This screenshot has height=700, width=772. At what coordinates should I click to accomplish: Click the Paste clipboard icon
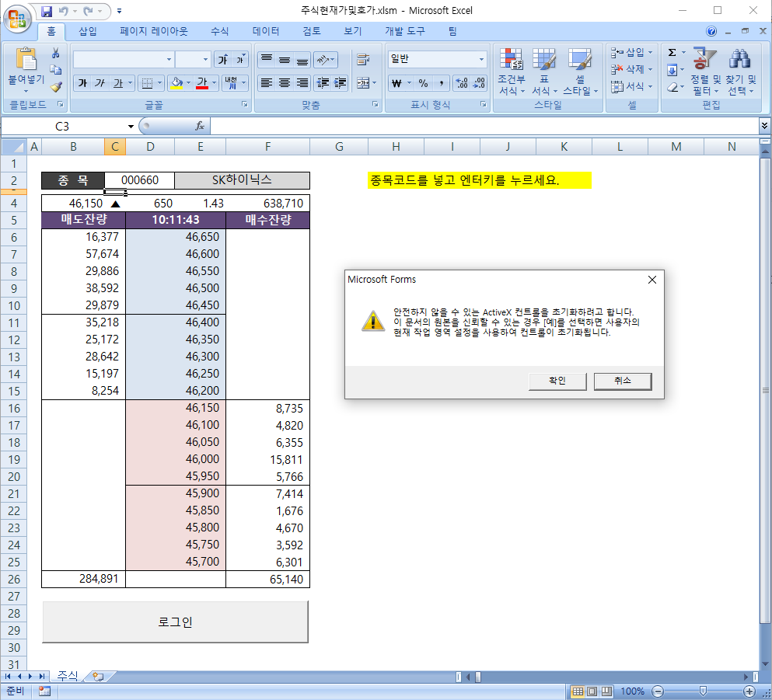26,60
